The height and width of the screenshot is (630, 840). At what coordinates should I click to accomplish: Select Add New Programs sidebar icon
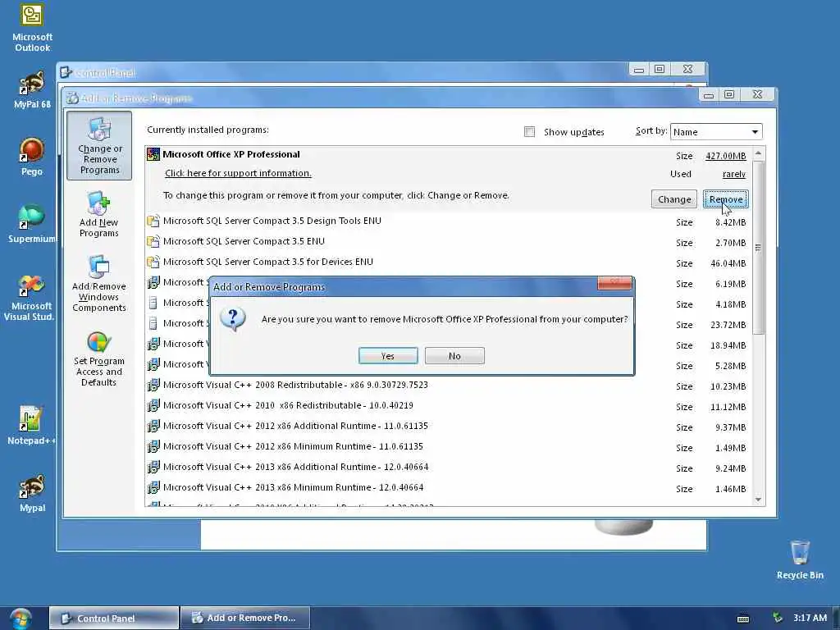(x=99, y=214)
